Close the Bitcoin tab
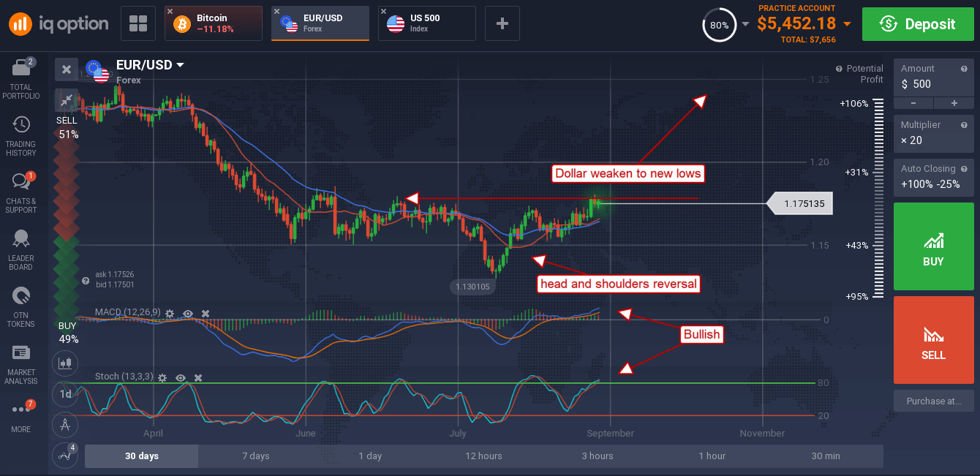 click(170, 12)
